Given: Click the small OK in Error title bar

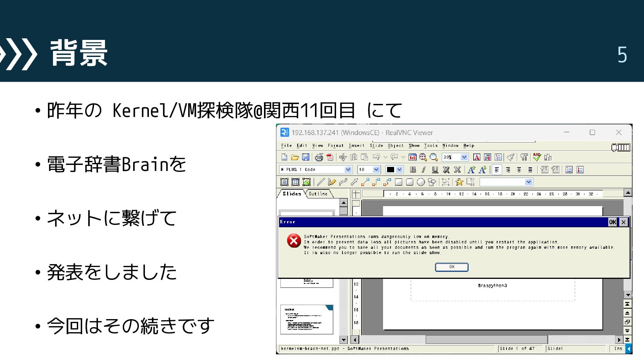Looking at the screenshot, I should pos(612,222).
